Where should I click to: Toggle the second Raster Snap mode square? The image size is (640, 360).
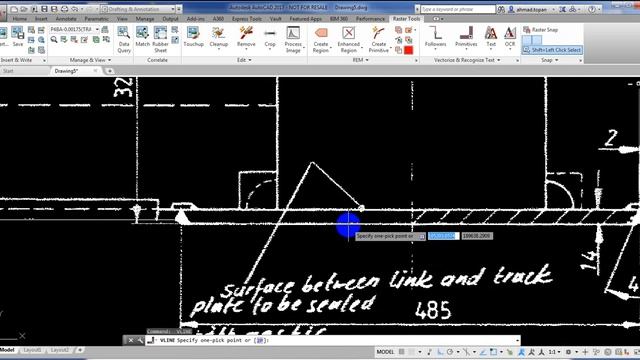537,40
